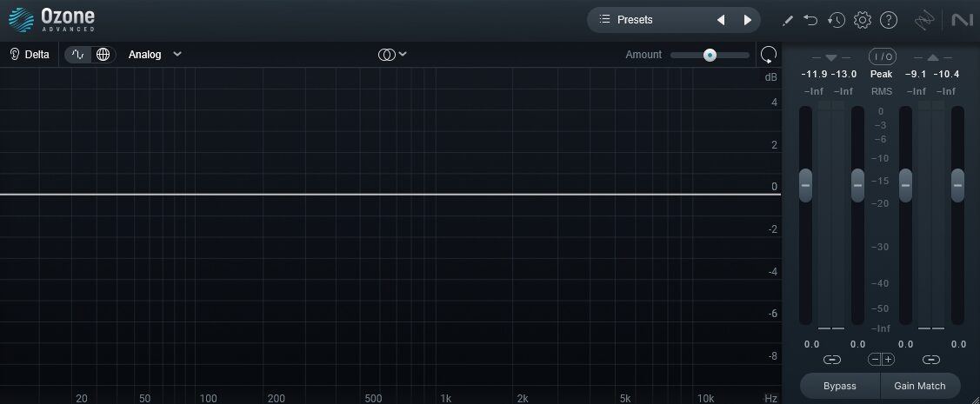Toggle the input gain link icon

832,360
